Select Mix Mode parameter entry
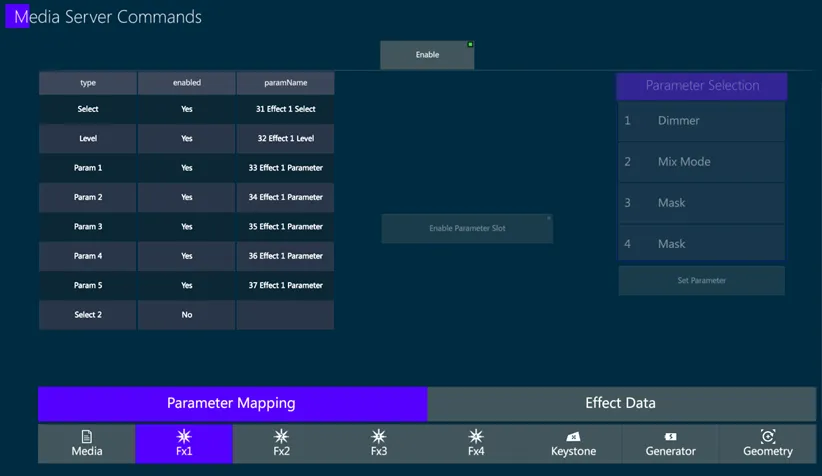 pos(701,162)
